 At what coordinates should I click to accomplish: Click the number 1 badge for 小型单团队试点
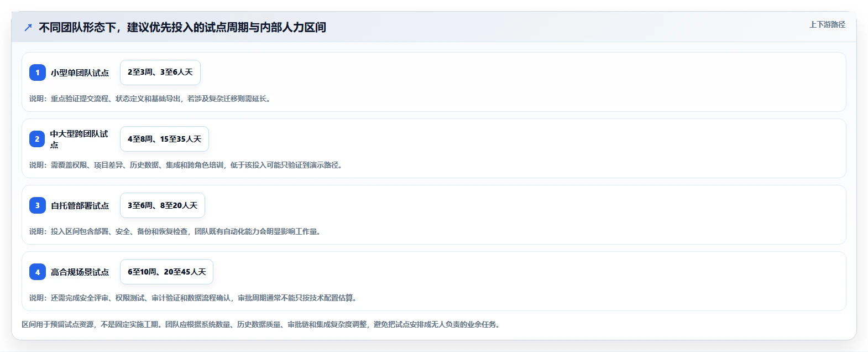[38, 73]
